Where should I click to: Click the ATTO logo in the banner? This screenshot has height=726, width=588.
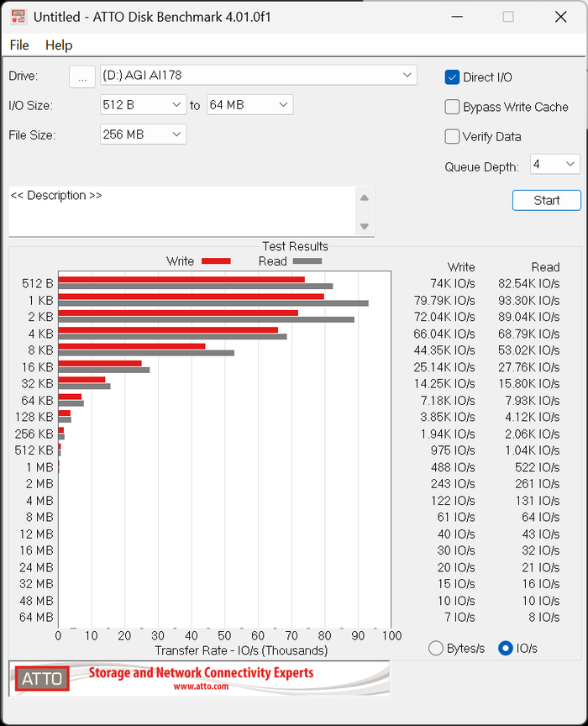point(42,679)
